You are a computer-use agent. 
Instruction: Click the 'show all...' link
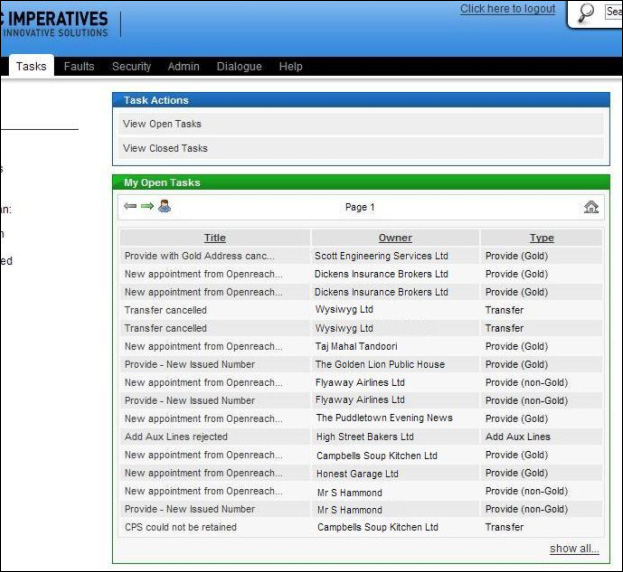click(574, 549)
